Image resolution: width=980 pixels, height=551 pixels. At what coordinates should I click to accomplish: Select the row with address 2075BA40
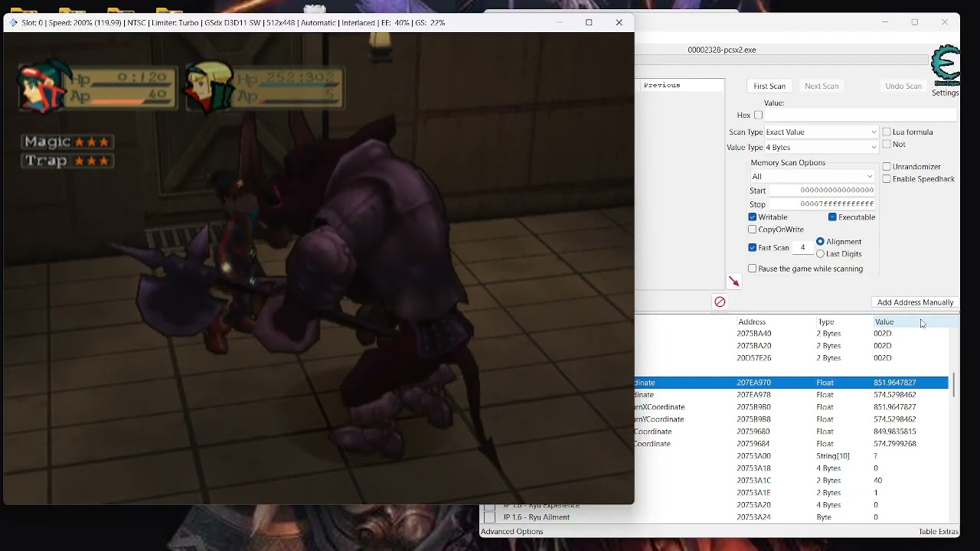[x=792, y=334]
